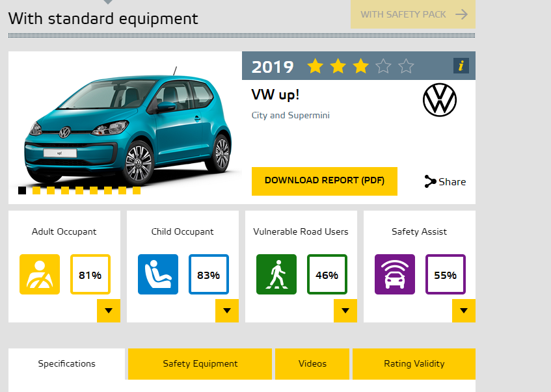The height and width of the screenshot is (392, 551).
Task: Click the Child Occupant label
Action: (182, 232)
